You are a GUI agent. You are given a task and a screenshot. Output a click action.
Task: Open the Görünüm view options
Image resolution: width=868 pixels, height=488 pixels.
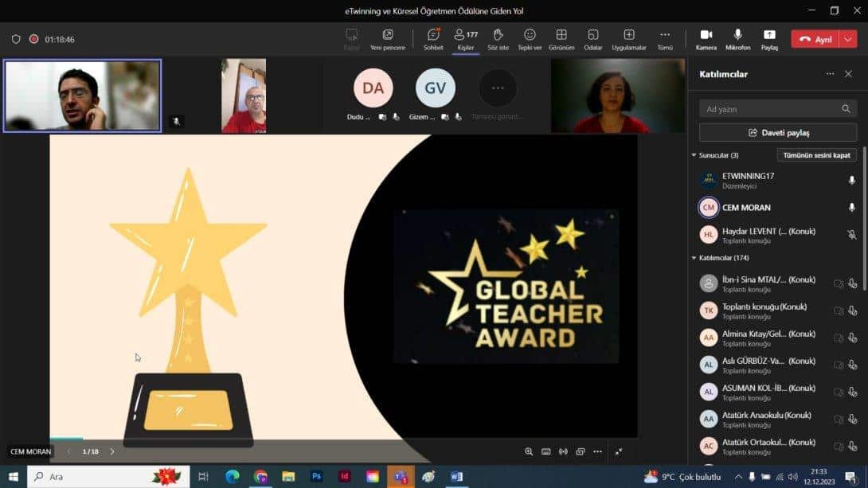[561, 39]
